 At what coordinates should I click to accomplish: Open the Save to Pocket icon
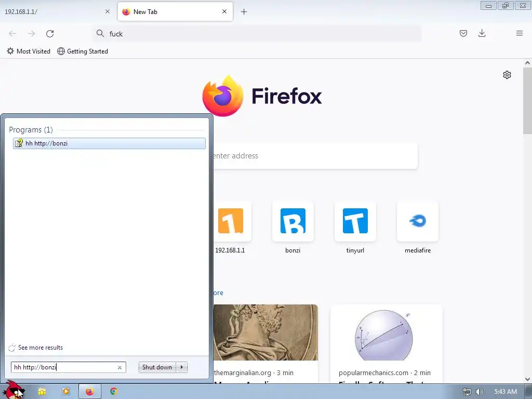coord(463,33)
